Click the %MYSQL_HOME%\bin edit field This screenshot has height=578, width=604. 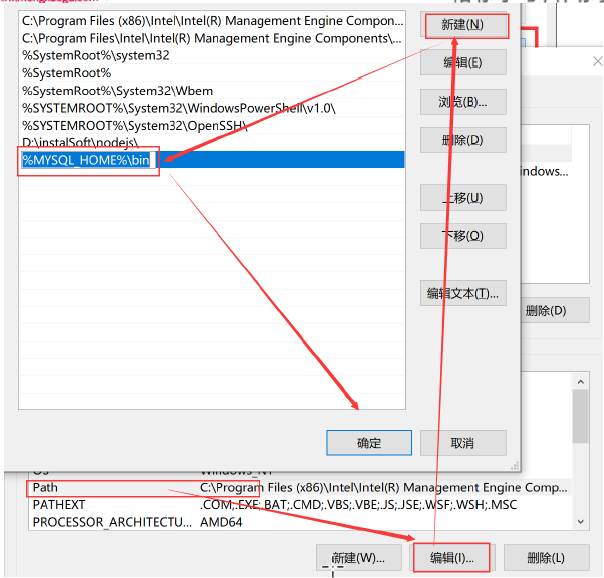coord(89,160)
